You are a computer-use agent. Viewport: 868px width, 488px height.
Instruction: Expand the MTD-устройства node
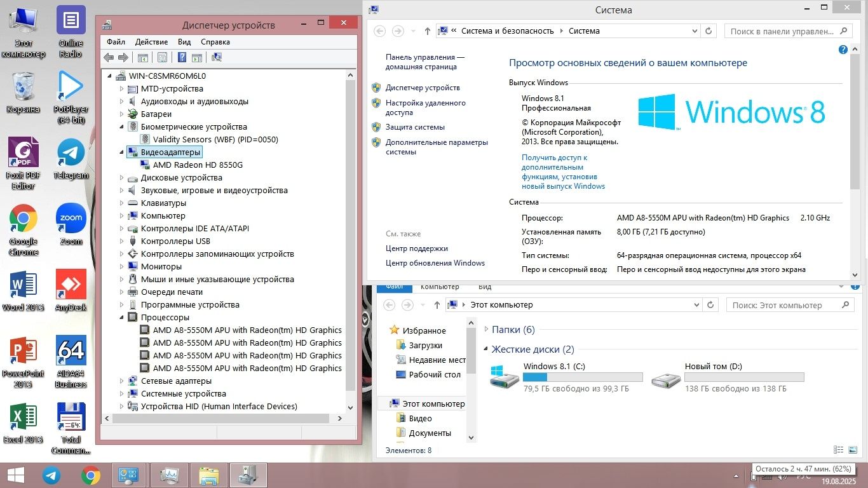tap(122, 89)
